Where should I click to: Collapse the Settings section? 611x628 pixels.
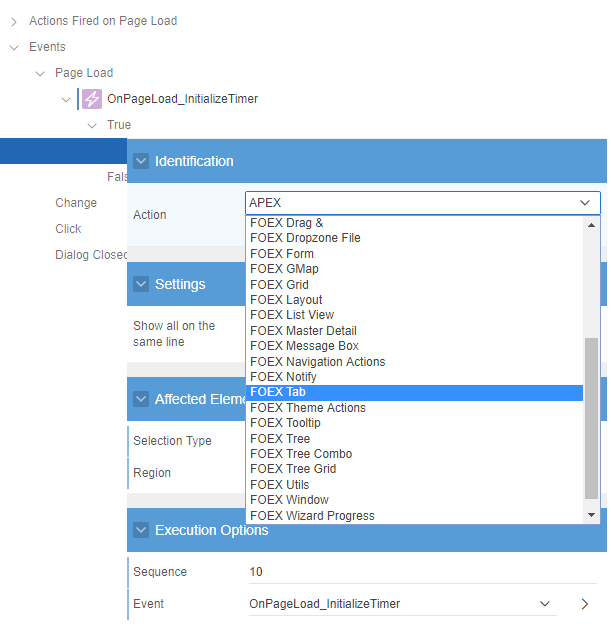(141, 284)
